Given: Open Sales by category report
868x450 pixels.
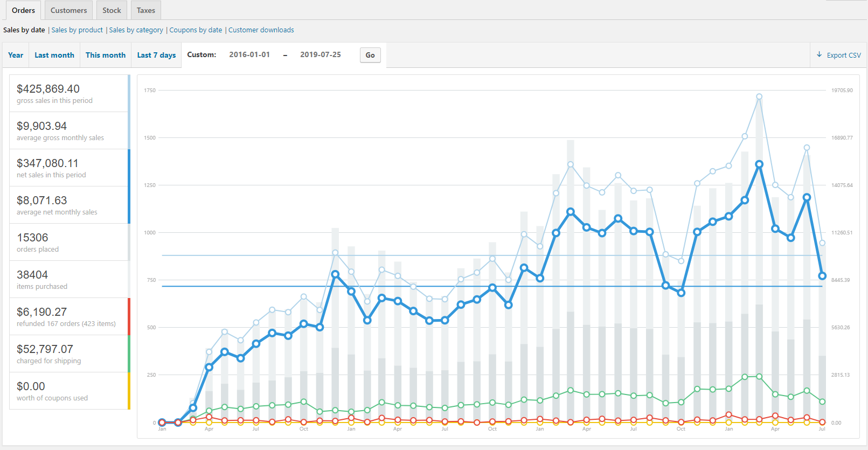Looking at the screenshot, I should click(x=136, y=30).
